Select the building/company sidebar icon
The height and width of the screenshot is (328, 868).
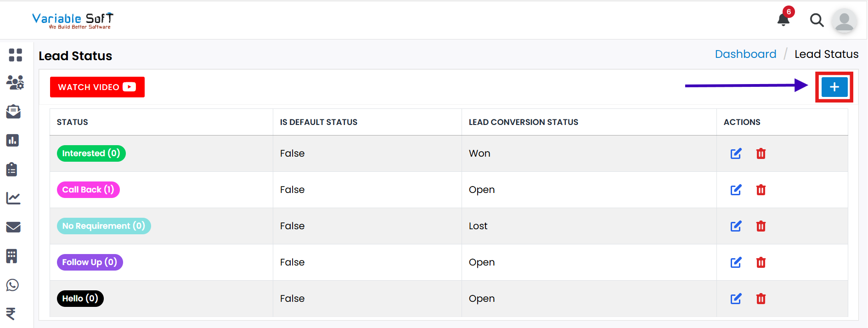pos(12,256)
